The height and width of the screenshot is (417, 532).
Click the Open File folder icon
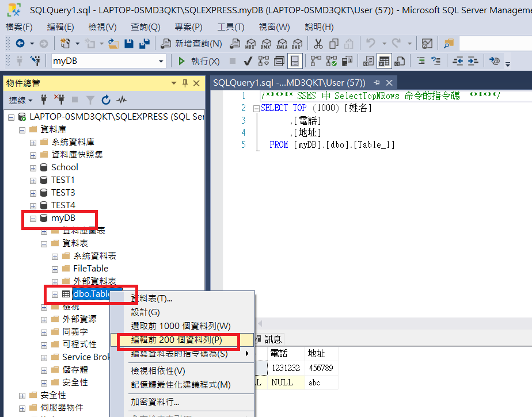(x=113, y=43)
